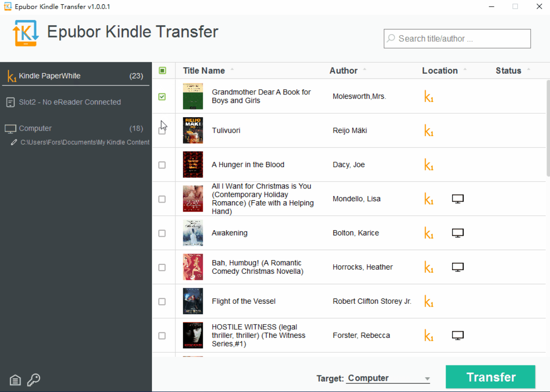Click the Grandmother Dear cover thumbnail
This screenshot has height=392, width=550.
[x=193, y=96]
